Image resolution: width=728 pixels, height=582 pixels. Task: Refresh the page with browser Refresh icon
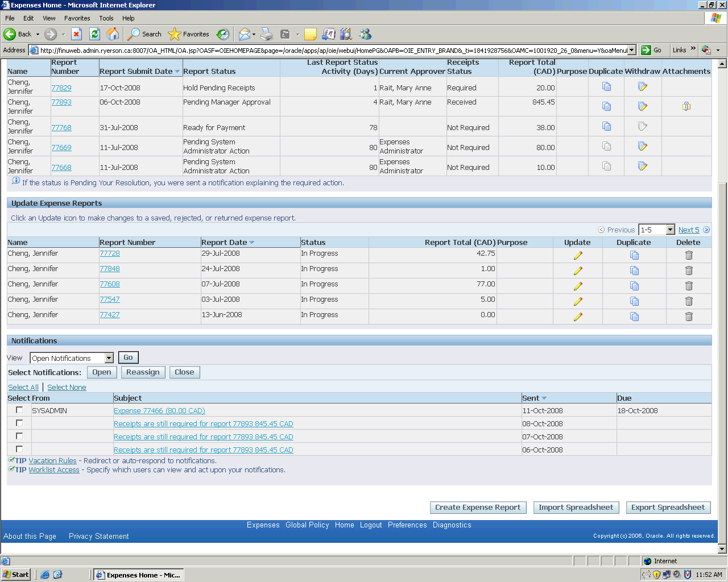(95, 34)
